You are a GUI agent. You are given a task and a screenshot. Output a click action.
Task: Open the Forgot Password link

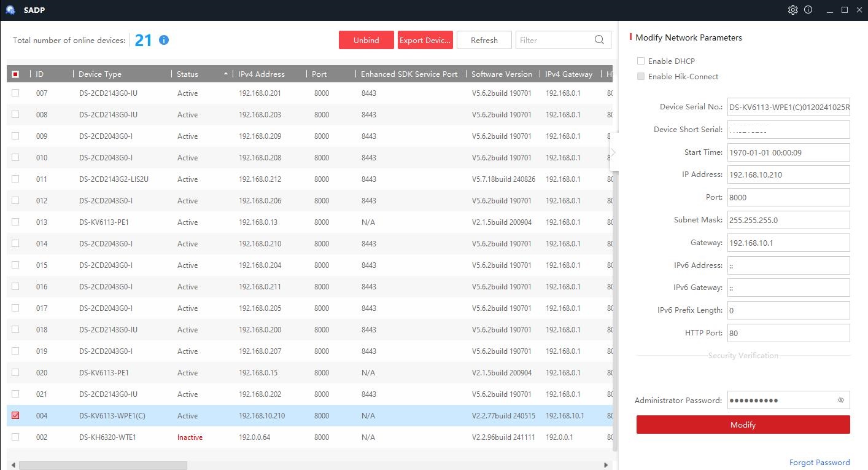pyautogui.click(x=819, y=462)
